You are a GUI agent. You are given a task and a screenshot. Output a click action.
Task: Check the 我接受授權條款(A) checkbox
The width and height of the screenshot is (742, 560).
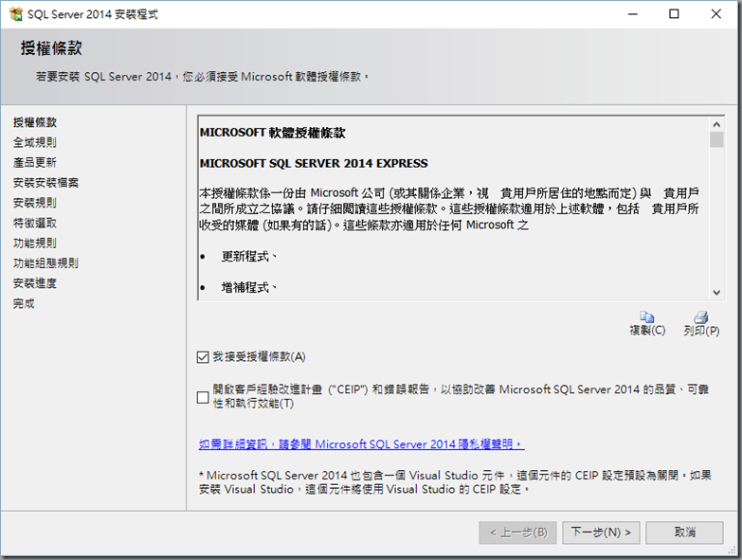coord(203,357)
